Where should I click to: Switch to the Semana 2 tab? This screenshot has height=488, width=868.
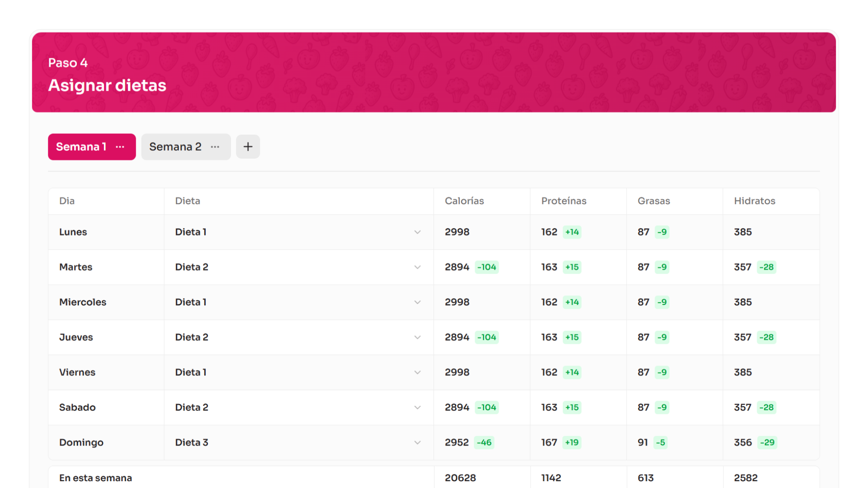pyautogui.click(x=175, y=147)
